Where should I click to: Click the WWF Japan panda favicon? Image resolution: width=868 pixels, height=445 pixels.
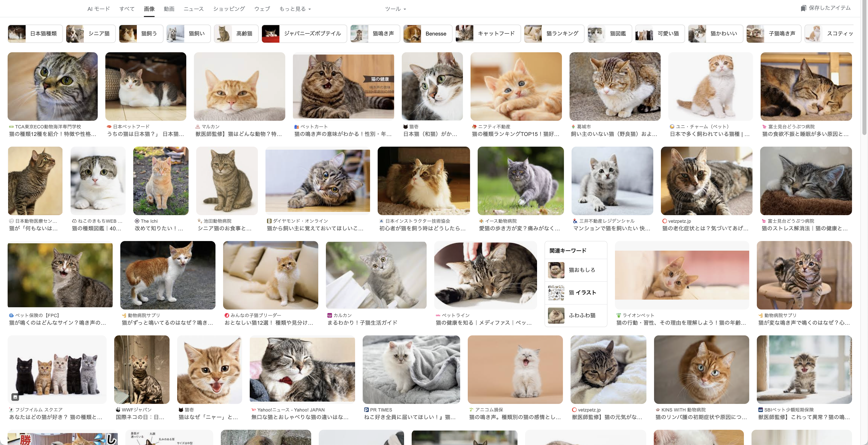coord(118,410)
